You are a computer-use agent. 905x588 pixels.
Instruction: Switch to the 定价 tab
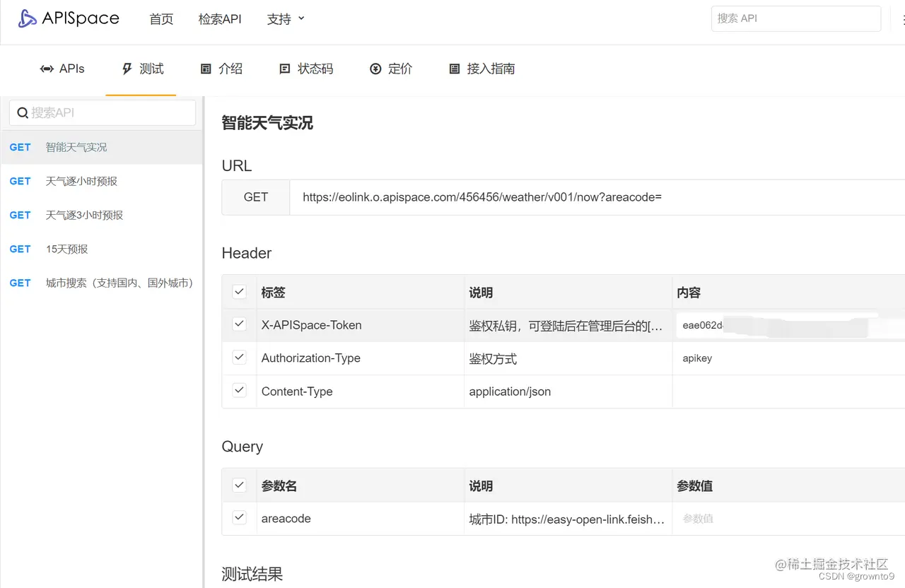pyautogui.click(x=391, y=69)
